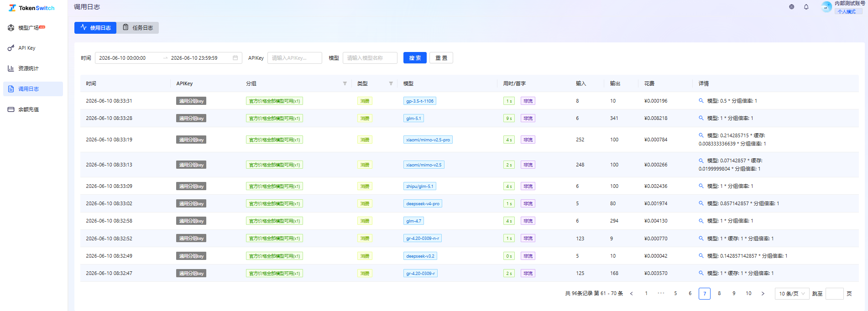Open the calendar icon in the time range
This screenshot has height=311, width=868.
(x=235, y=58)
